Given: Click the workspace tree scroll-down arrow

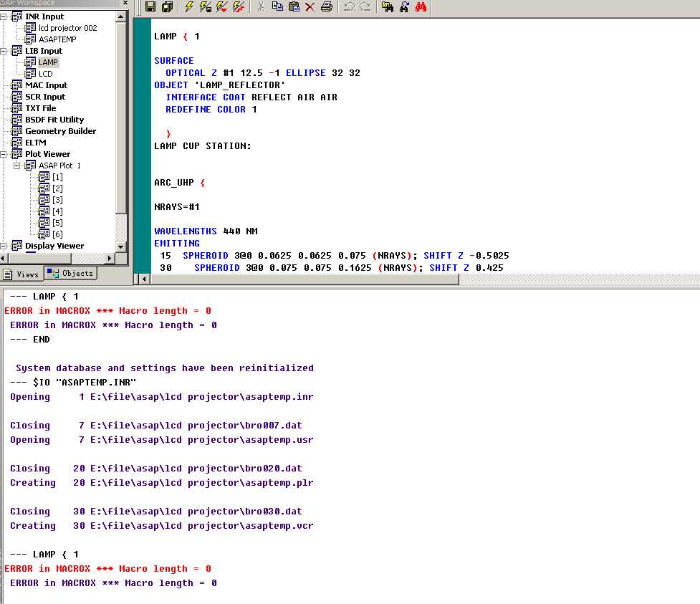Looking at the screenshot, I should [120, 246].
